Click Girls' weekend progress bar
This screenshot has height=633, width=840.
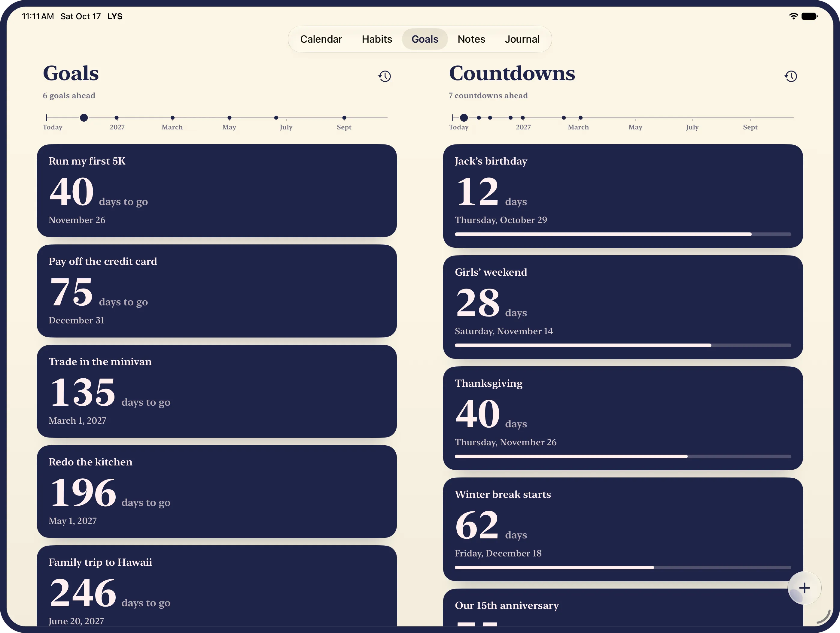(x=623, y=345)
